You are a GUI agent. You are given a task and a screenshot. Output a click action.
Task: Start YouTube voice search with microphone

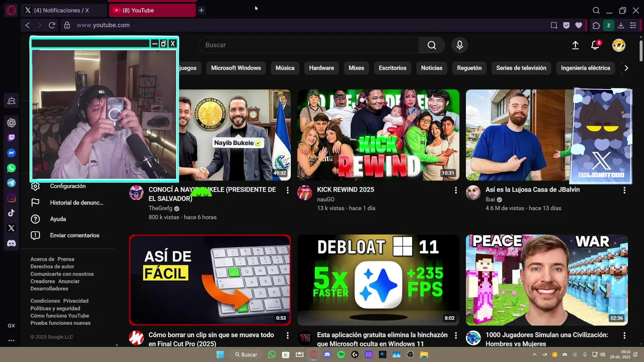coord(459,45)
